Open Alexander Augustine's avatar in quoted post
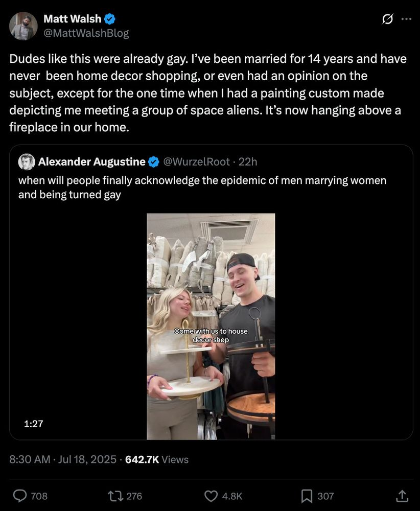420x511 pixels. click(27, 162)
